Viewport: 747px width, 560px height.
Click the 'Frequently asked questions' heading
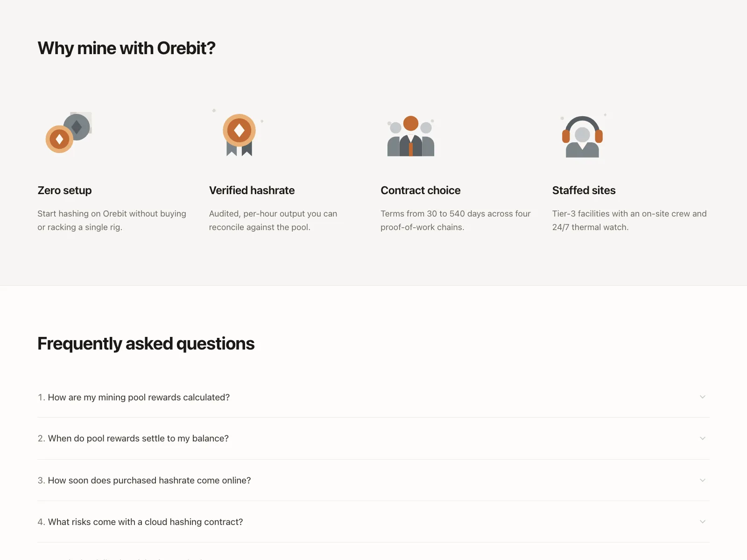coord(146,343)
